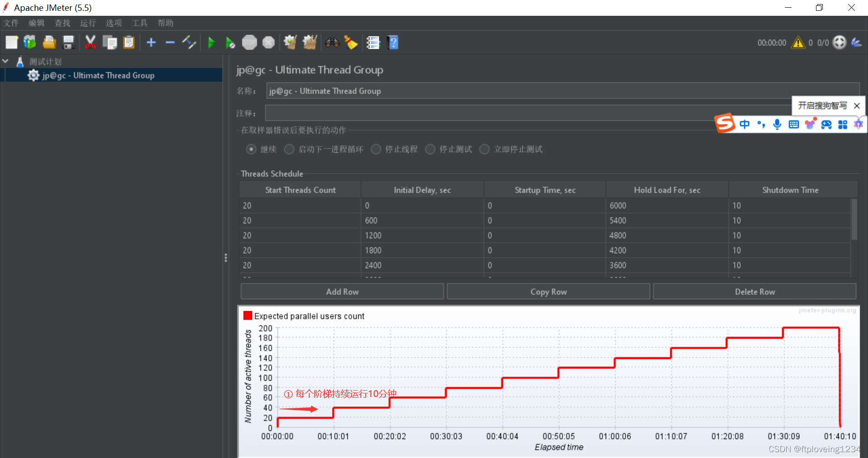Select jp@gc - Ultimate Thread Group tree item
This screenshot has height=458, width=868.
pos(98,76)
